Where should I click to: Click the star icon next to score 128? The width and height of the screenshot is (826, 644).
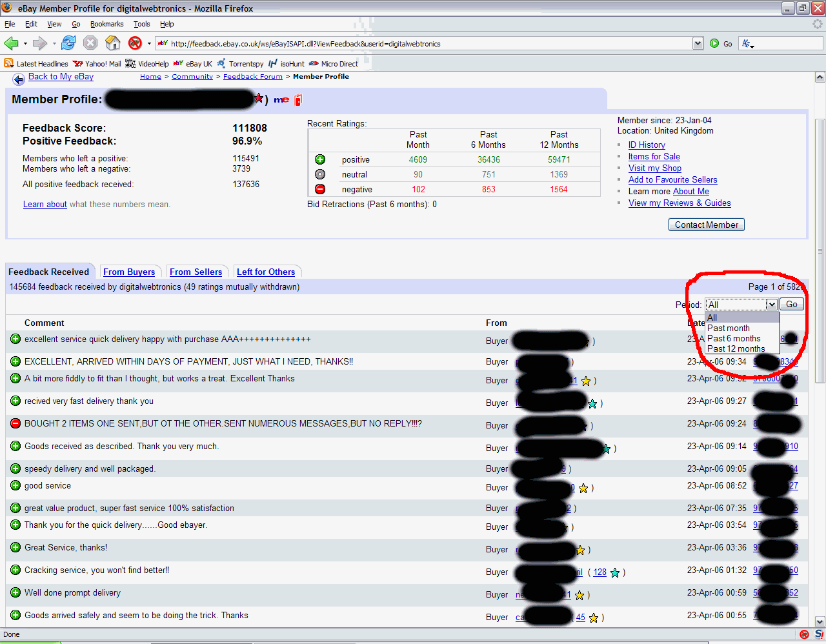tap(615, 573)
